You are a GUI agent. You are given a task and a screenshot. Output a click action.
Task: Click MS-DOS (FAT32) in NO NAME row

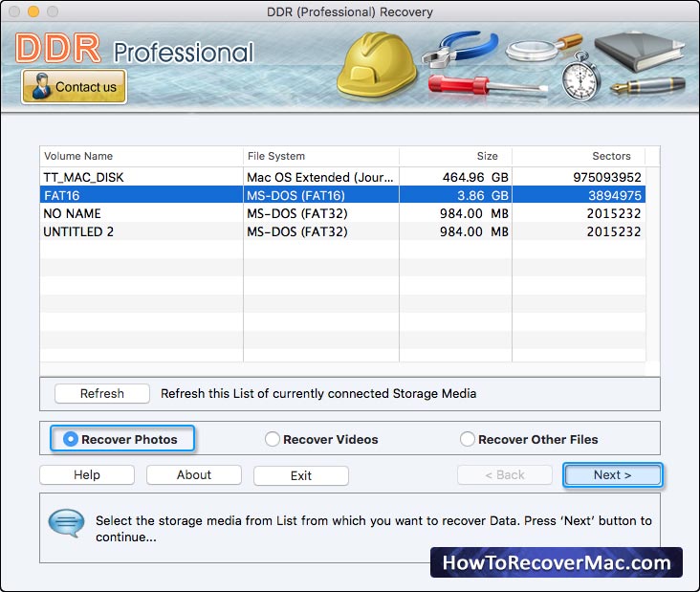pos(297,213)
